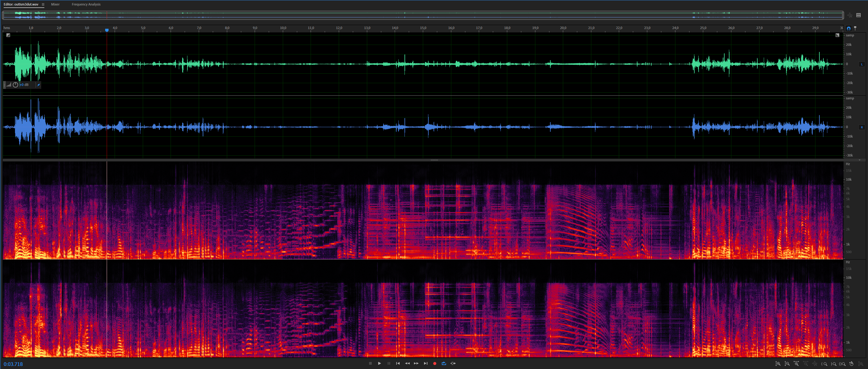Click Zoom In Amplitude icon
This screenshot has width=868, height=369.
(x=778, y=363)
